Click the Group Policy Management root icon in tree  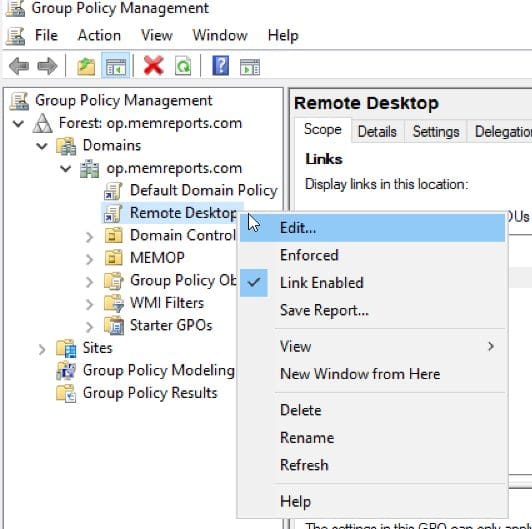[19, 101]
